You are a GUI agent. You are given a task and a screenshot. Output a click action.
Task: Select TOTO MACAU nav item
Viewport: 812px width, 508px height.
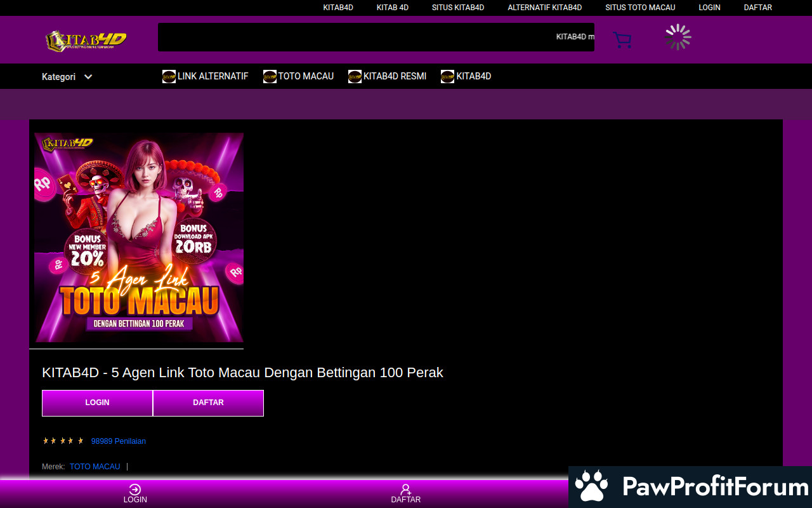[x=306, y=76]
